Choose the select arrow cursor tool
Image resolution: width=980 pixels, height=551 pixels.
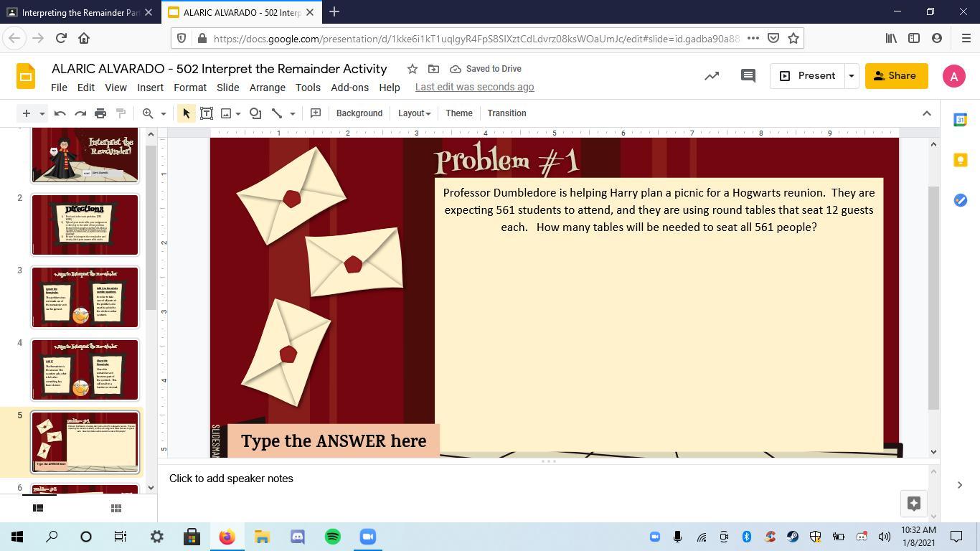pyautogui.click(x=187, y=113)
